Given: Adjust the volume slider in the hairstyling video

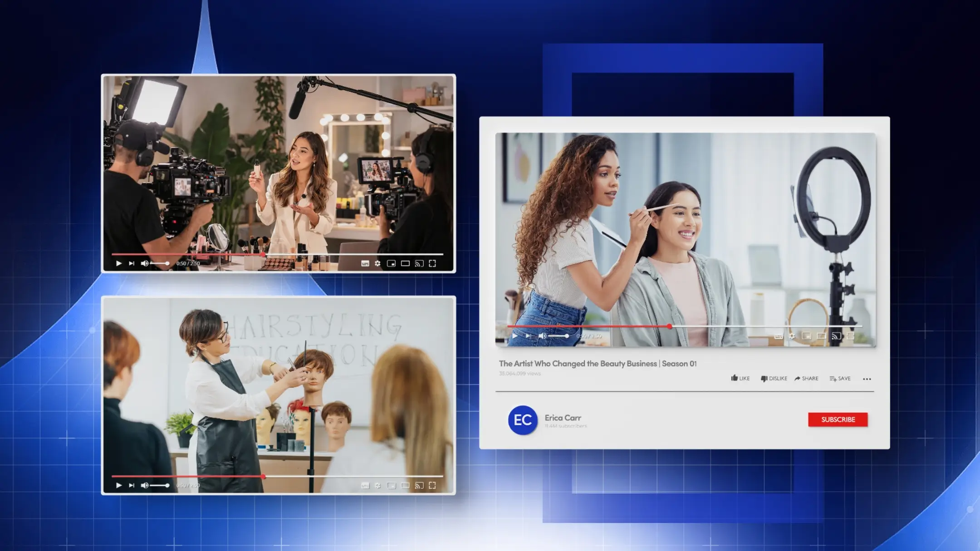Looking at the screenshot, I should (160, 485).
